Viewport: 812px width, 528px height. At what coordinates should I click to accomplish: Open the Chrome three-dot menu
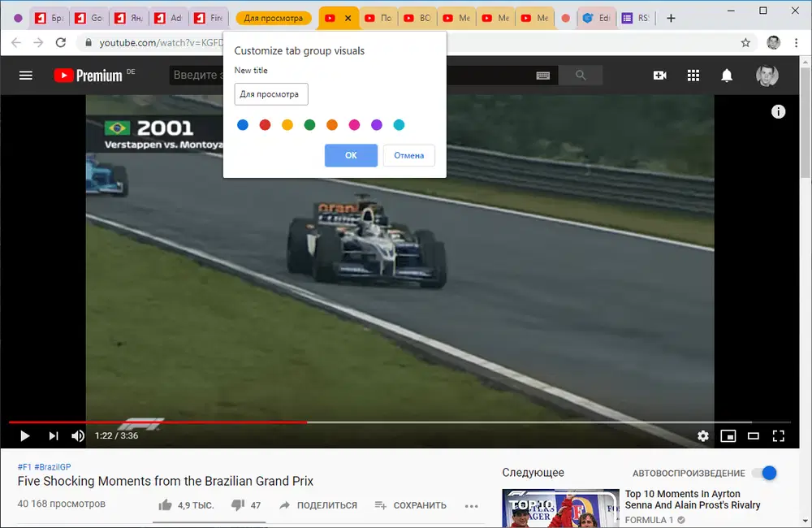click(x=796, y=42)
